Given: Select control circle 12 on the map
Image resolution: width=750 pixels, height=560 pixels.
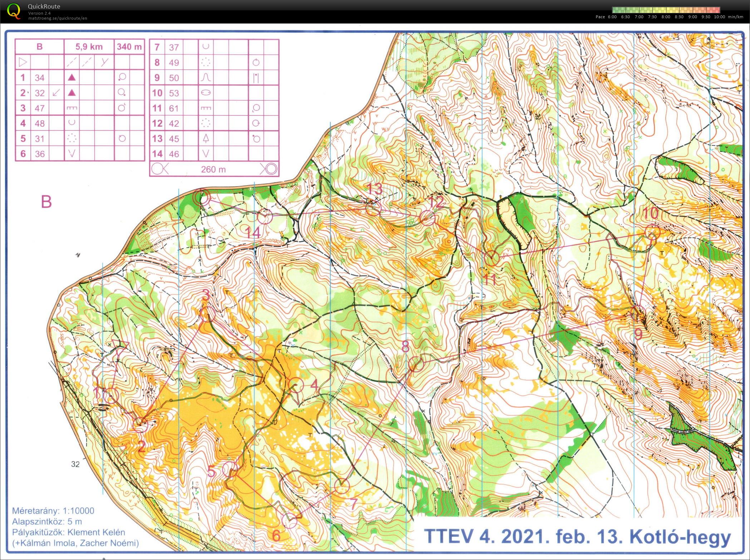Looking at the screenshot, I should tap(427, 218).
